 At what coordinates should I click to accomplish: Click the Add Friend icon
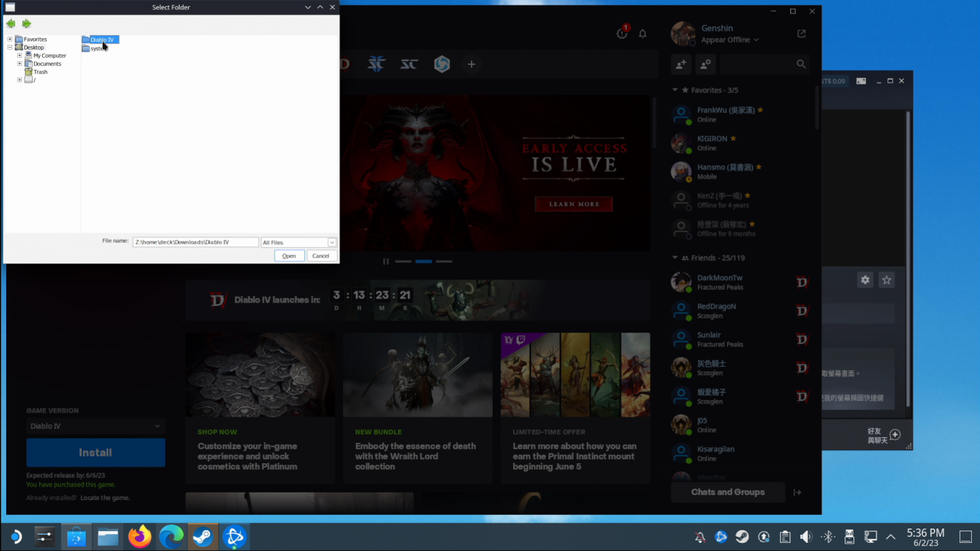coord(681,64)
